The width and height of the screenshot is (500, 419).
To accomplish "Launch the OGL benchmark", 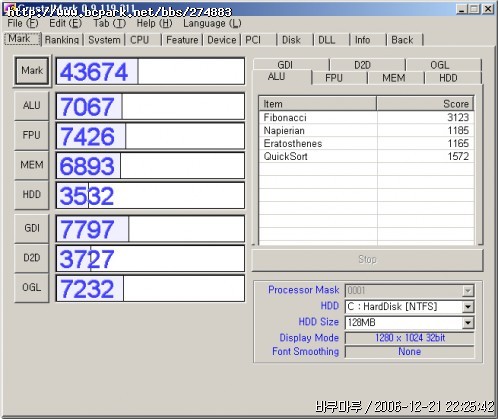I will 32,288.
